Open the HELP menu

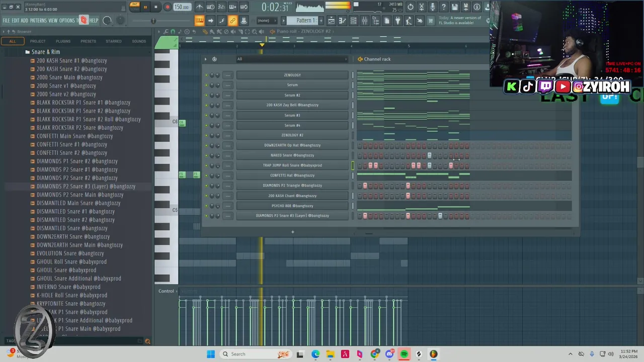94,21
